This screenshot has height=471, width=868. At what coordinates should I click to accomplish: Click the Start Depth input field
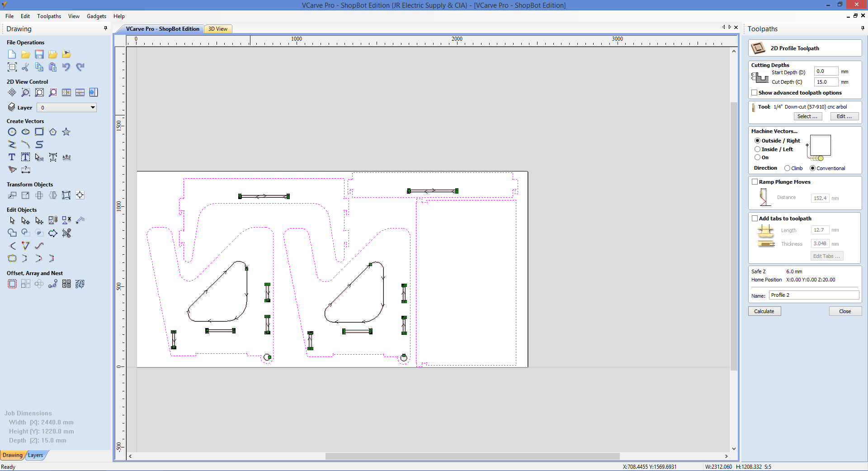point(826,71)
